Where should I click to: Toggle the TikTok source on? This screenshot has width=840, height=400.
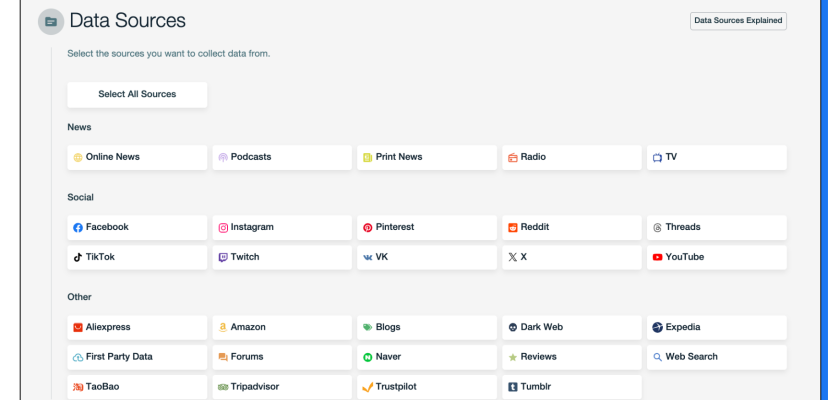click(x=137, y=257)
